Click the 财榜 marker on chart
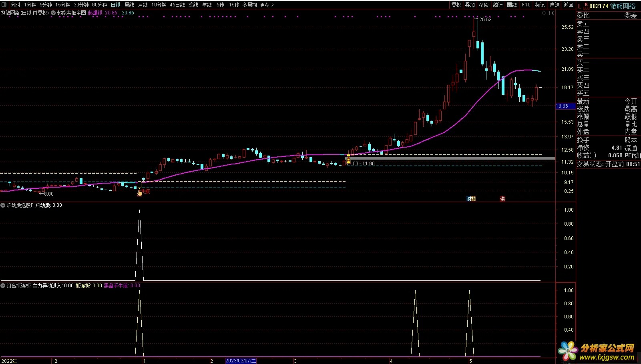Viewport: 641px width, 364px height. pos(471,199)
